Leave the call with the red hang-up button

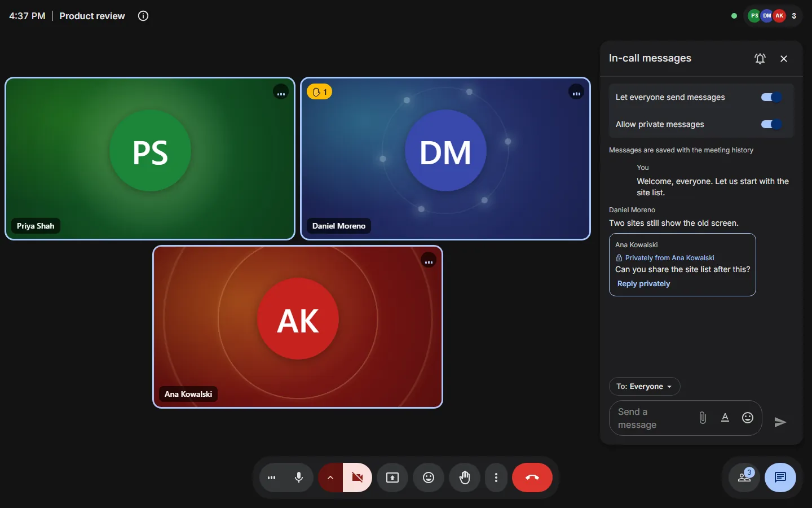(x=532, y=478)
